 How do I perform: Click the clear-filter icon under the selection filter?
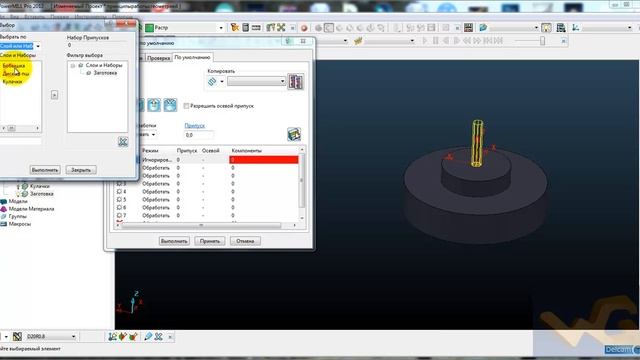tap(123, 142)
